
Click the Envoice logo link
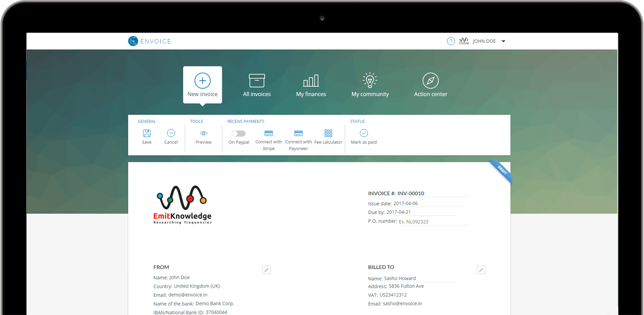point(150,41)
